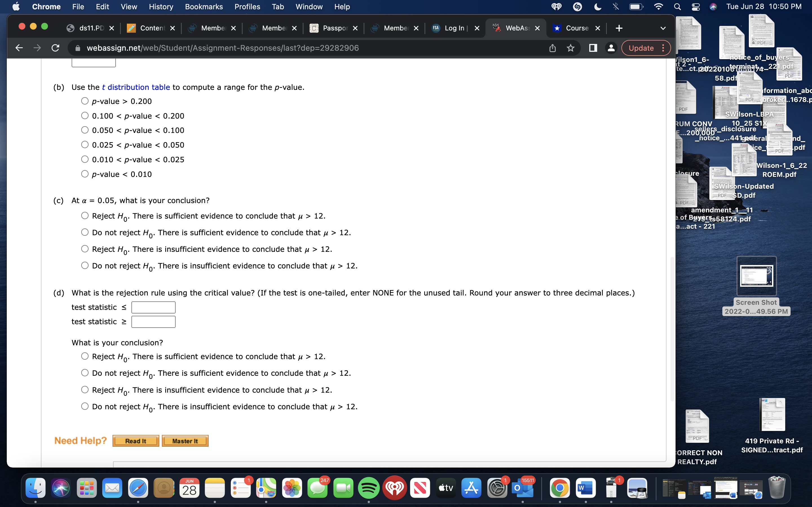Go back to previous page
The image size is (812, 507).
19,48
